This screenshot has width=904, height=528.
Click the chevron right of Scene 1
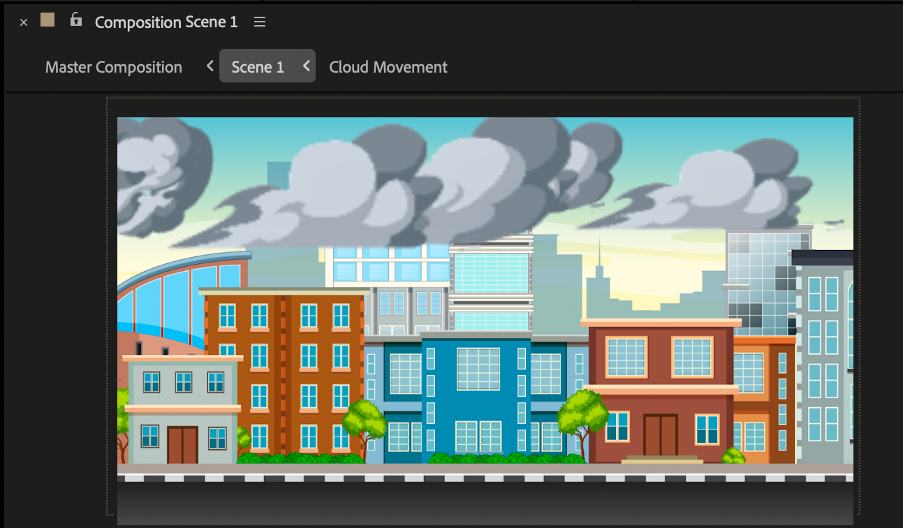[x=306, y=67]
